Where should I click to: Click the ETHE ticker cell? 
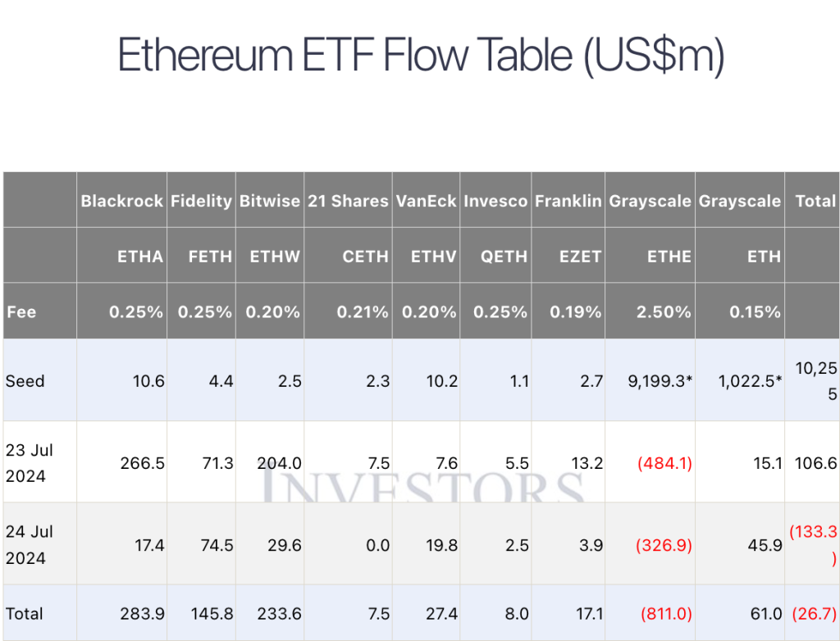click(x=669, y=257)
